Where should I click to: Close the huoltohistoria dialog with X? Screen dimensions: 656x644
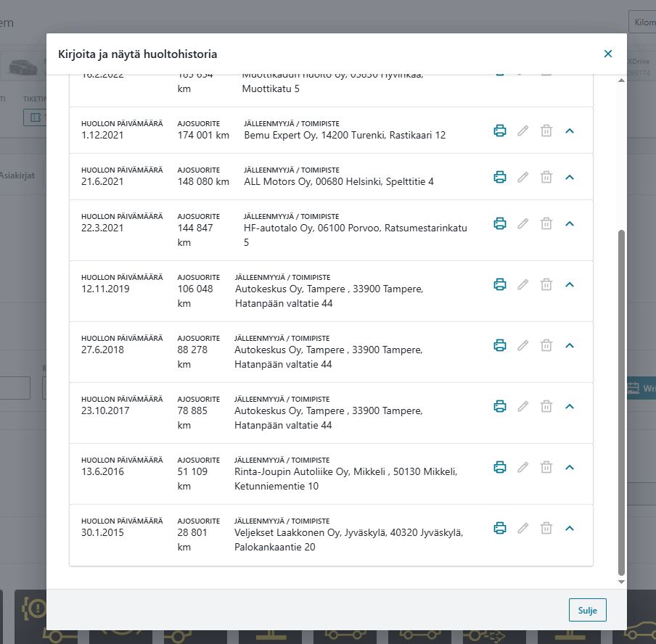(x=608, y=54)
